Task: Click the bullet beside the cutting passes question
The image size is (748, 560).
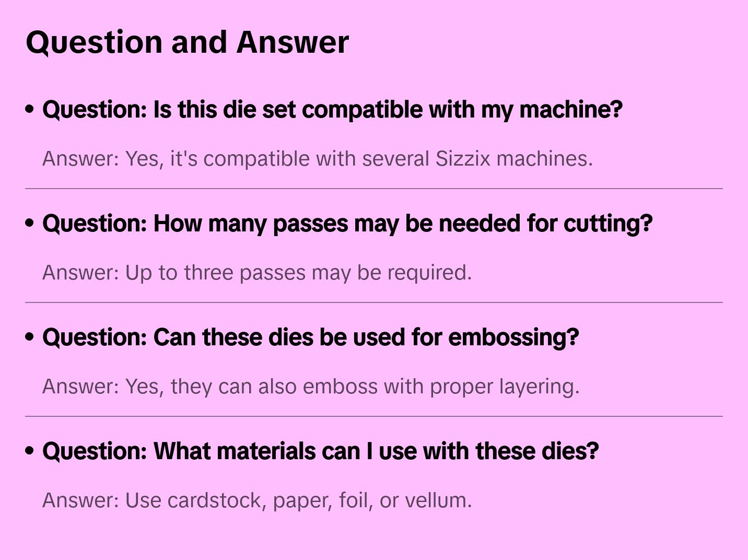Action: pos(30,223)
